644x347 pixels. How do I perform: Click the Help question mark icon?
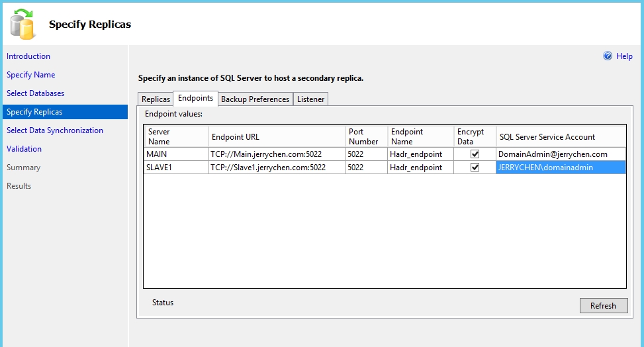pyautogui.click(x=608, y=56)
